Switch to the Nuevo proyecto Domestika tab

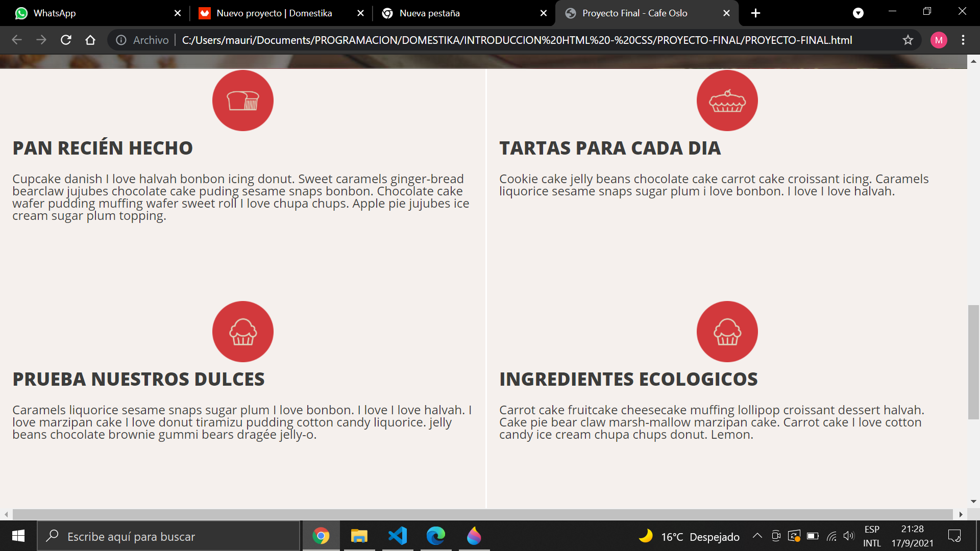pyautogui.click(x=274, y=13)
